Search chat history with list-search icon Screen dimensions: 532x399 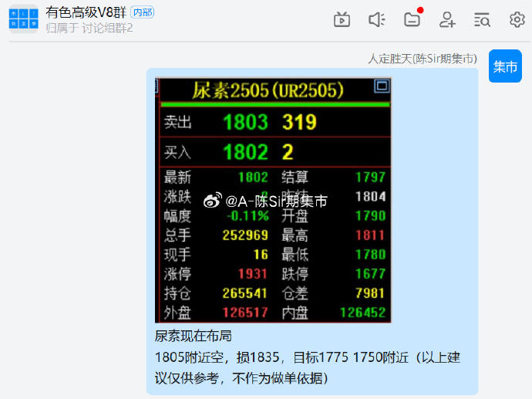coord(482,20)
